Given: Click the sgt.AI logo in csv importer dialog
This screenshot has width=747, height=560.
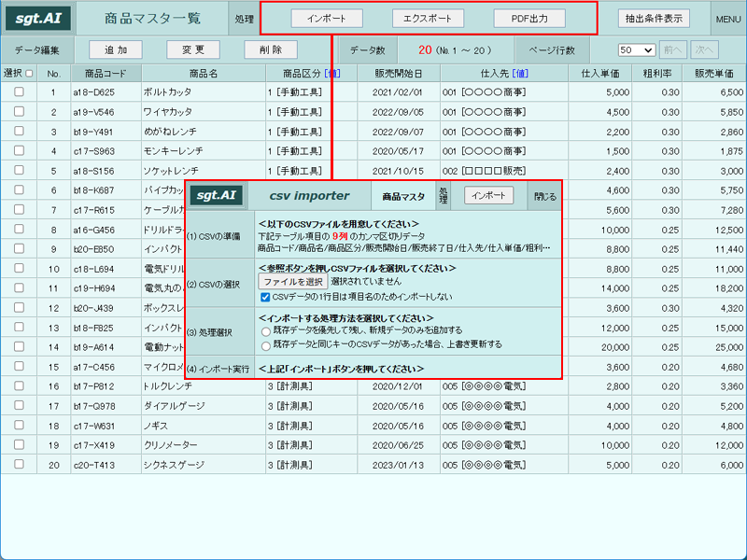Looking at the screenshot, I should (x=217, y=195).
